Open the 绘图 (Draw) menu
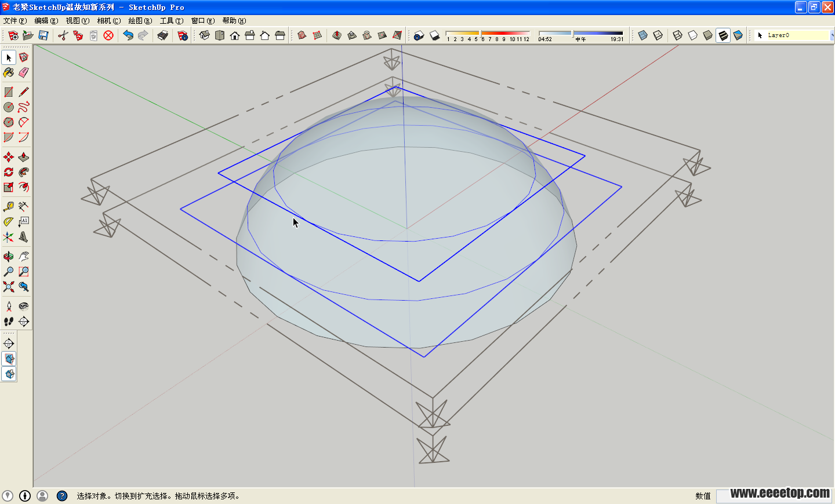This screenshot has height=504, width=835. (140, 21)
